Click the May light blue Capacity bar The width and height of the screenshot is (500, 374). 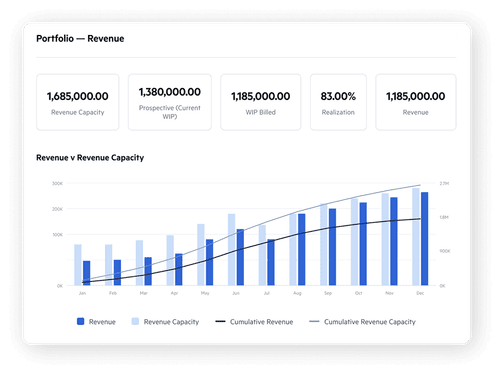(x=201, y=255)
